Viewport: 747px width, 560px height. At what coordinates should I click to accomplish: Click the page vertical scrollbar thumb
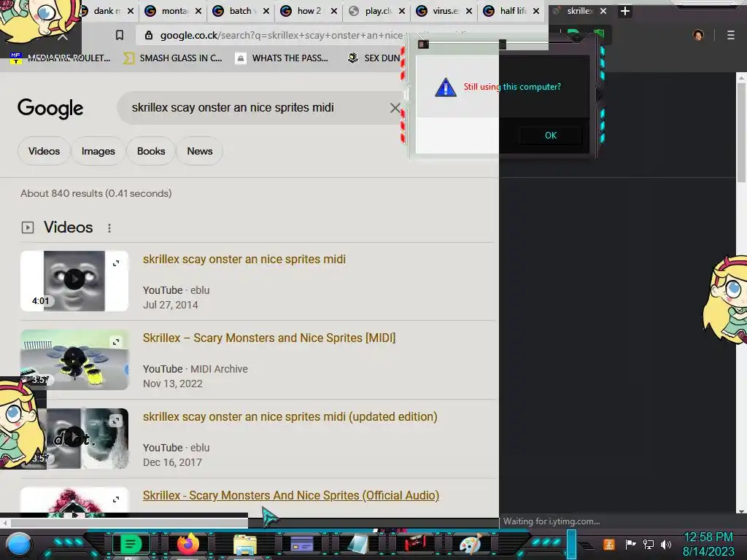coord(741,131)
